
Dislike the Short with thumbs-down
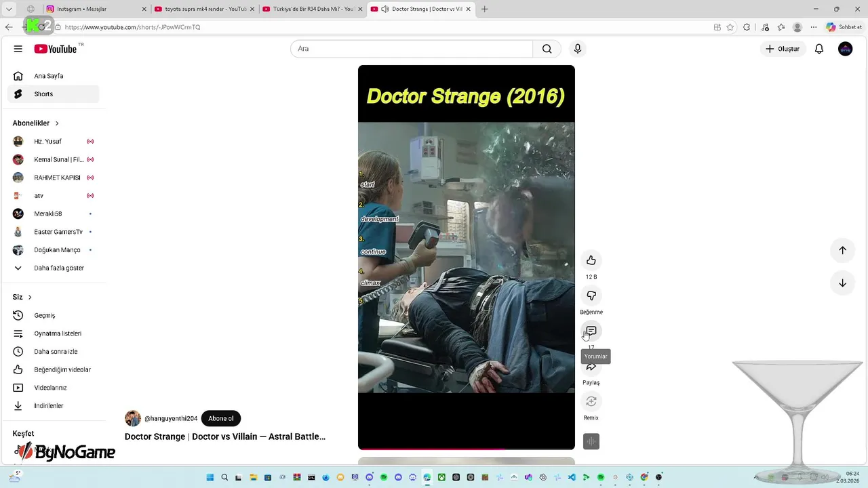click(591, 296)
